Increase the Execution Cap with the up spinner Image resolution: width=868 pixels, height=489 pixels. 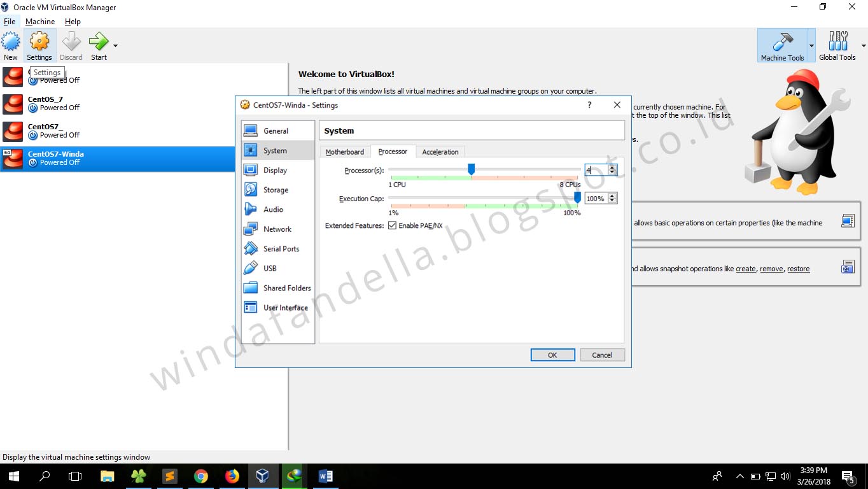(612, 196)
